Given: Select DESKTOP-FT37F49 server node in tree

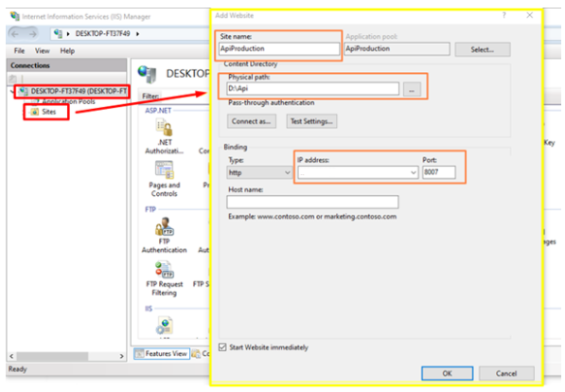Looking at the screenshot, I should pyautogui.click(x=79, y=91).
